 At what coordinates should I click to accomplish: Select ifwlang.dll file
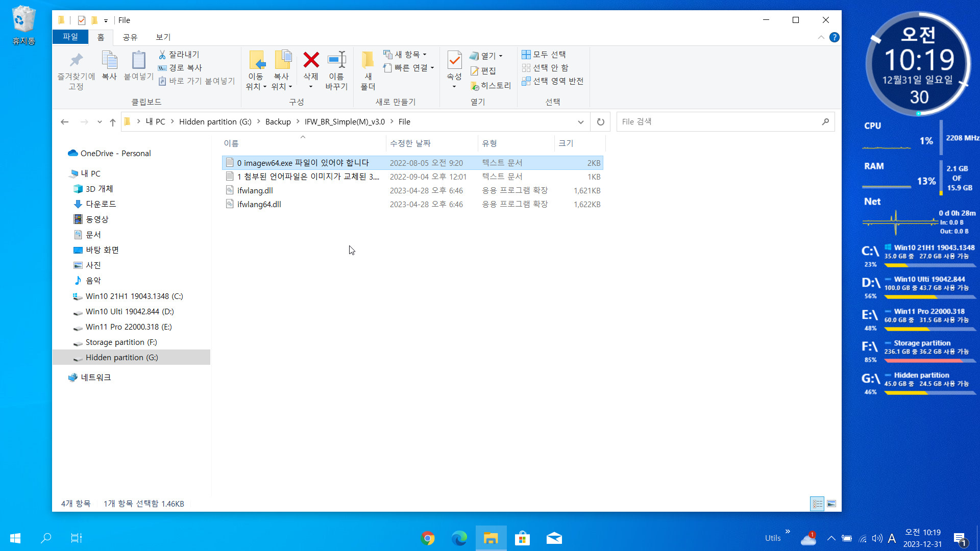(412, 190)
